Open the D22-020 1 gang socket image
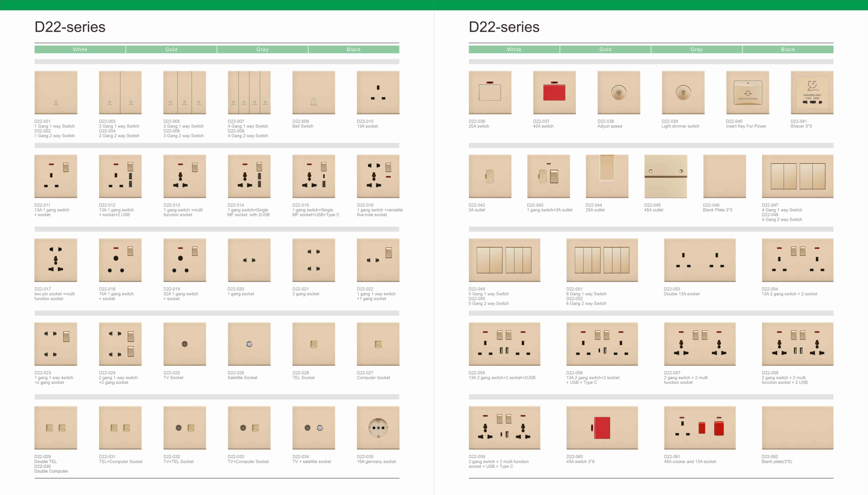This screenshot has width=868, height=495. pyautogui.click(x=249, y=260)
